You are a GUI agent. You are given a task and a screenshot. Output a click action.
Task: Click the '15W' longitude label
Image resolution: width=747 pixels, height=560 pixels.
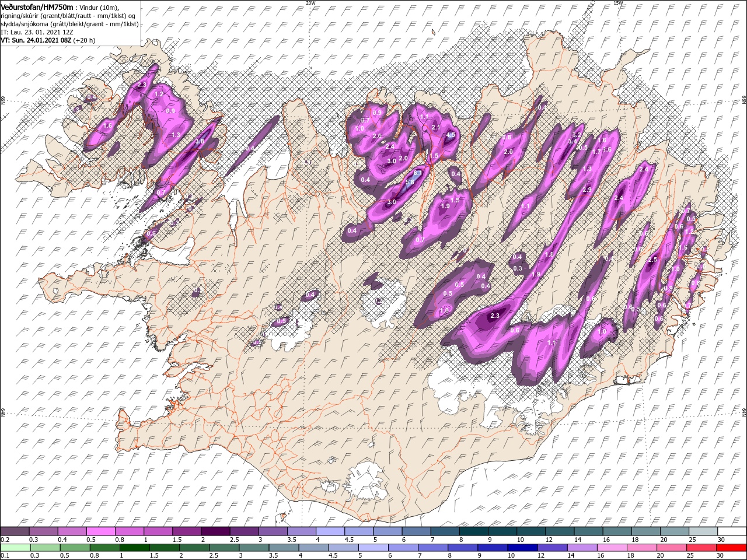[x=618, y=3]
